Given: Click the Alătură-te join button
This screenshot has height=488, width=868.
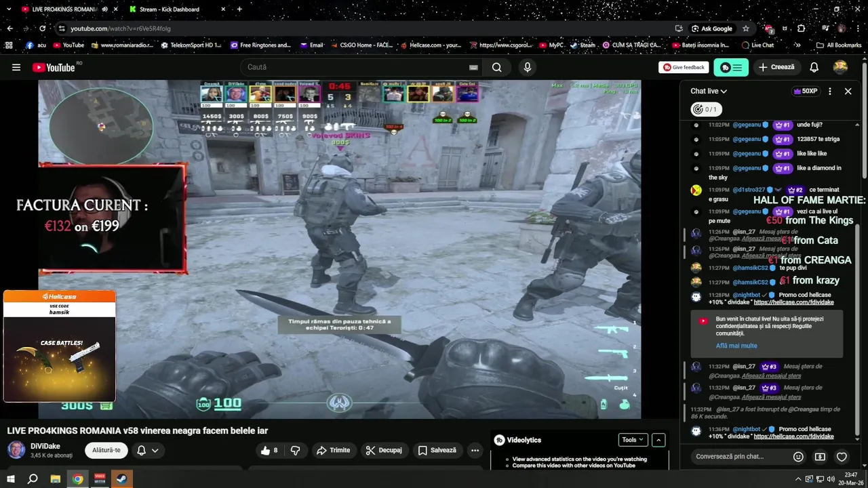Looking at the screenshot, I should pos(106,450).
